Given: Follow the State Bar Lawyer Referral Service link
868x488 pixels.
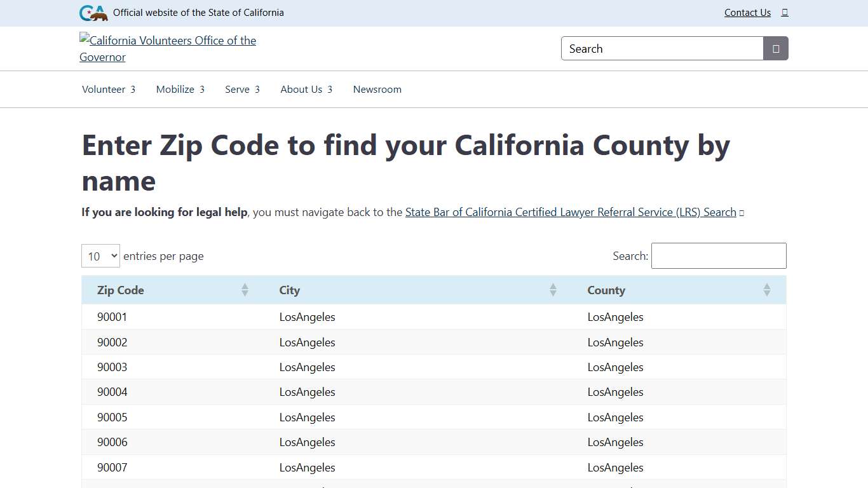Looking at the screenshot, I should click(x=570, y=212).
